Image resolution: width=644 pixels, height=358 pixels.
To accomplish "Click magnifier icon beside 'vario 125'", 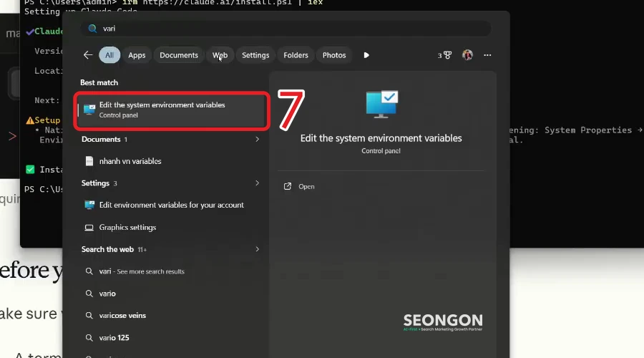I will pos(89,338).
